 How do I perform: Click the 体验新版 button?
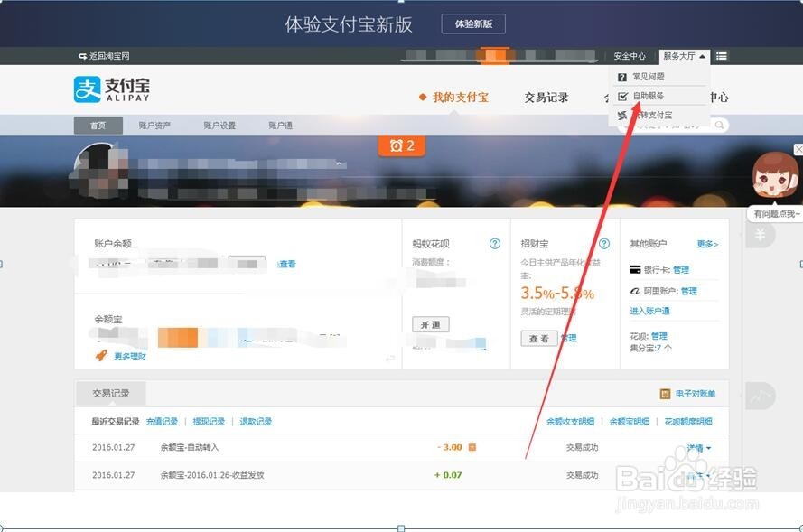473,24
